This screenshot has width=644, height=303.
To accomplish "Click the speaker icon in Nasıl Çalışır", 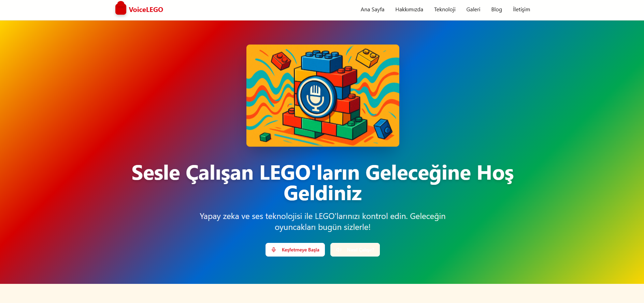I will [339, 250].
